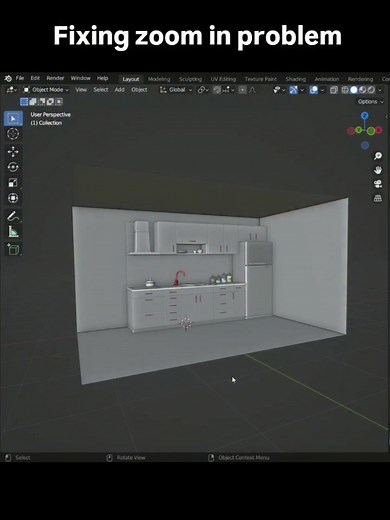
Task: Open the Object Mode dropdown
Action: [46, 90]
